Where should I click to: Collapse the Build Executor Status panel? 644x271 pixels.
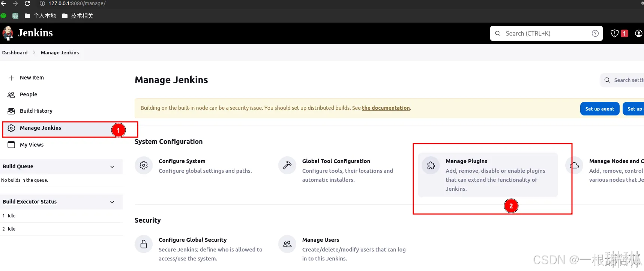click(112, 202)
